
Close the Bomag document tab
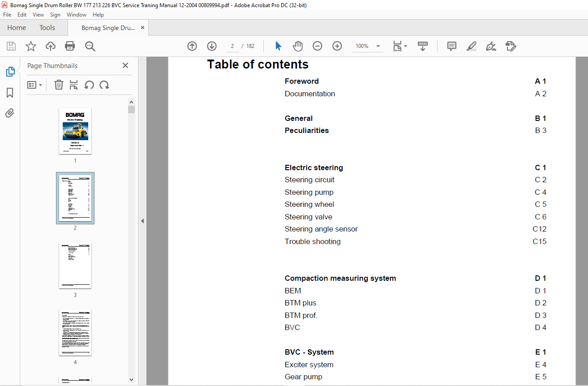(142, 28)
